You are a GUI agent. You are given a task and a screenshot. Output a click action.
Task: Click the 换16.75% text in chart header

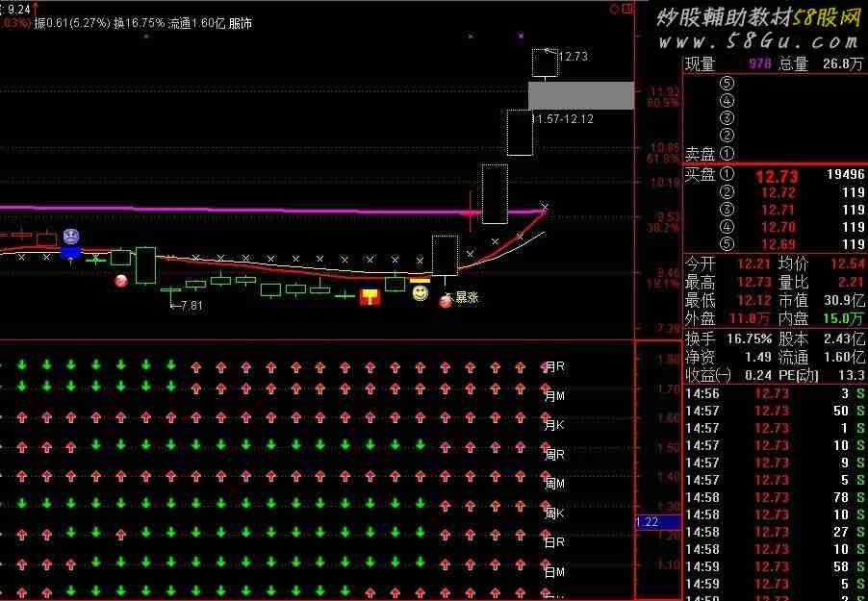tap(139, 23)
